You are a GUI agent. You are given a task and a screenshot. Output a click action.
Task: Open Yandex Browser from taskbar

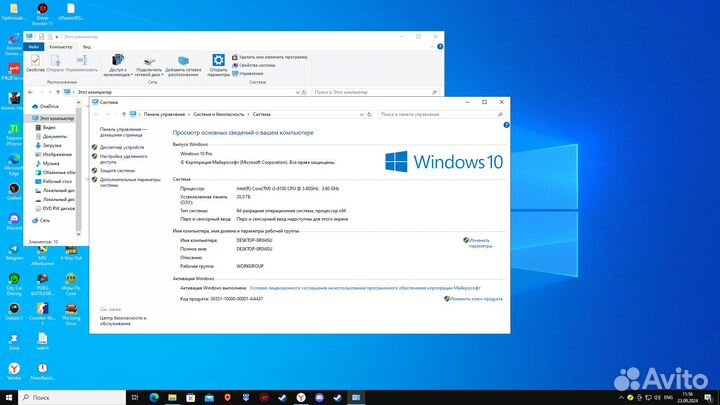pos(301,398)
